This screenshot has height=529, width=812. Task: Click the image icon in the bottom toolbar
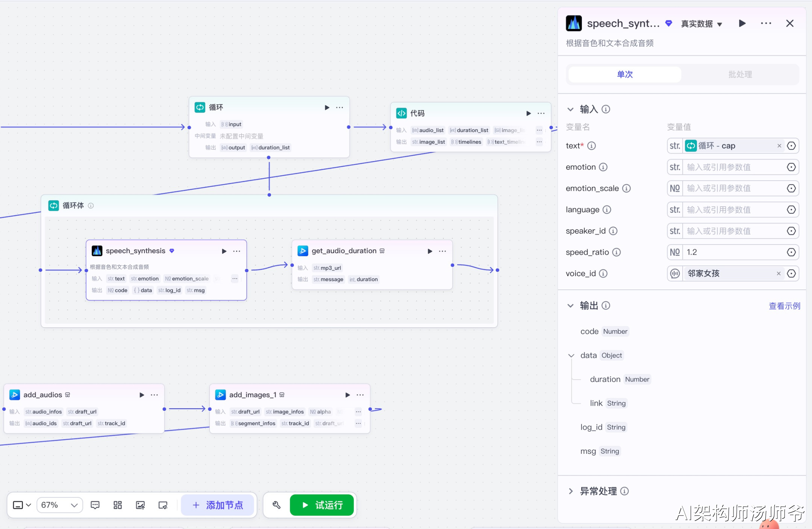(140, 505)
